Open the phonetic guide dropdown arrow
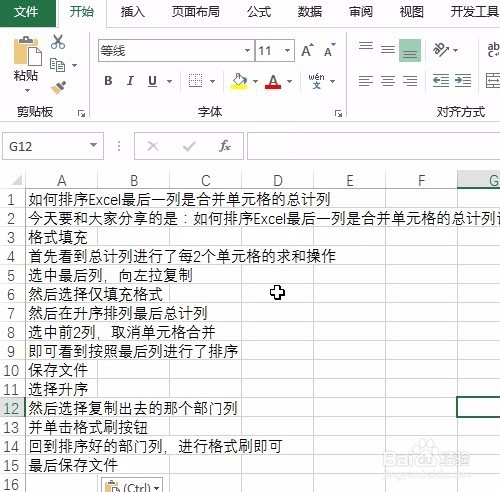500x492 pixels. 332,81
